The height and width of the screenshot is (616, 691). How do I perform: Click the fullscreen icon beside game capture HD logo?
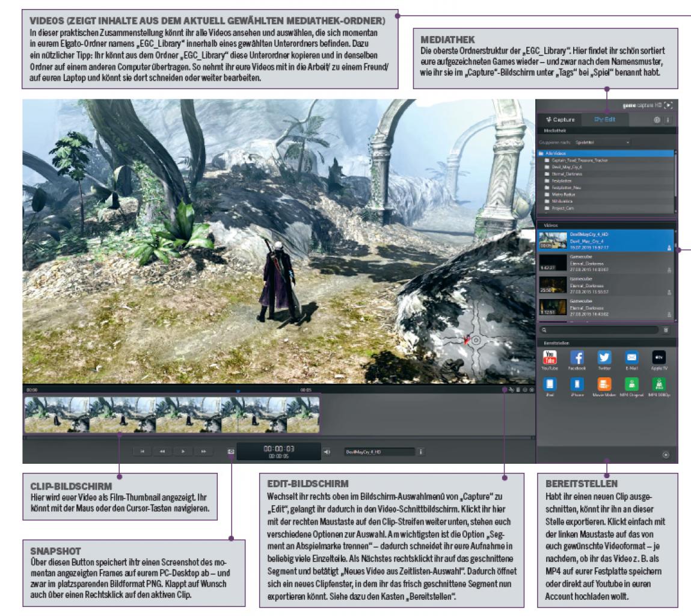669,105
